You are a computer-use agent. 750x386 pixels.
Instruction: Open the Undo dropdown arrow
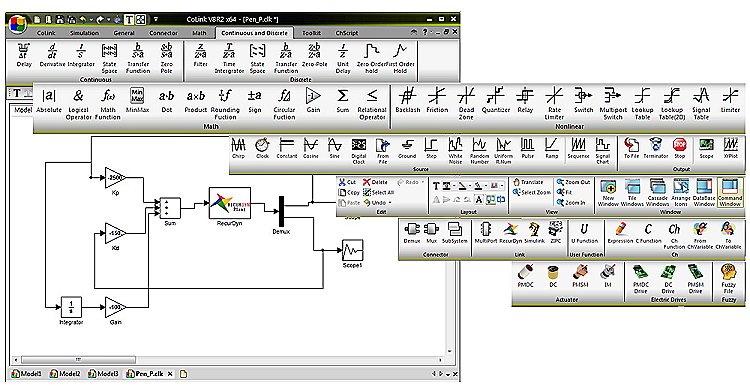pyautogui.click(x=390, y=203)
